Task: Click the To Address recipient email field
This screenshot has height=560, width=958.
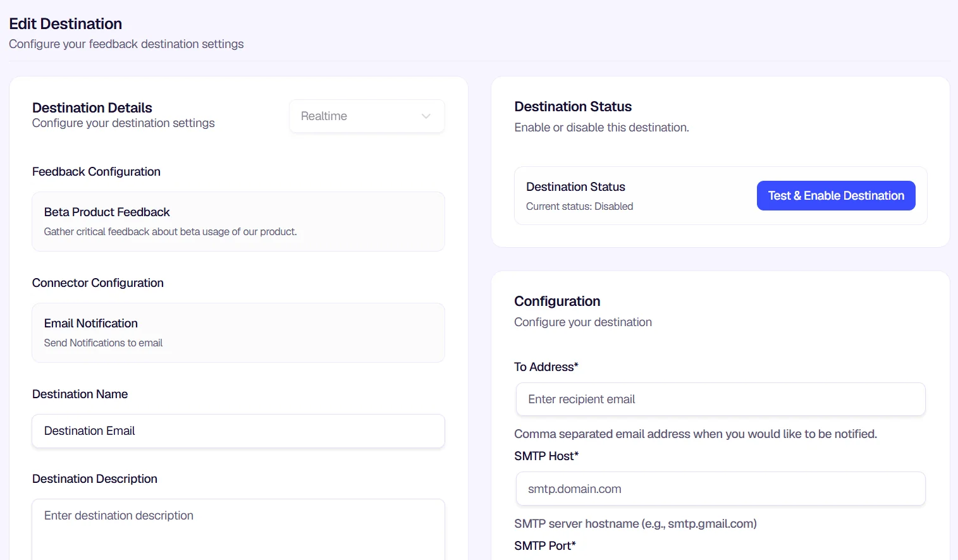Action: click(x=721, y=399)
